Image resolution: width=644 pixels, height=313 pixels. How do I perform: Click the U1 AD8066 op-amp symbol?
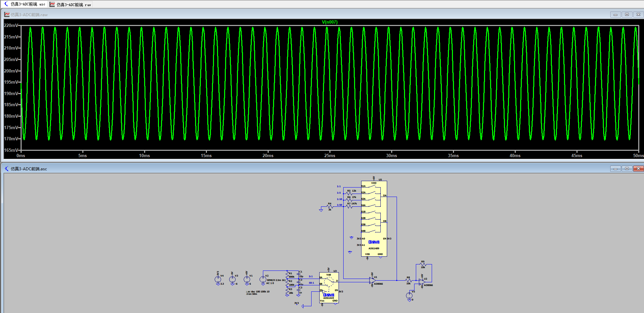(373, 280)
